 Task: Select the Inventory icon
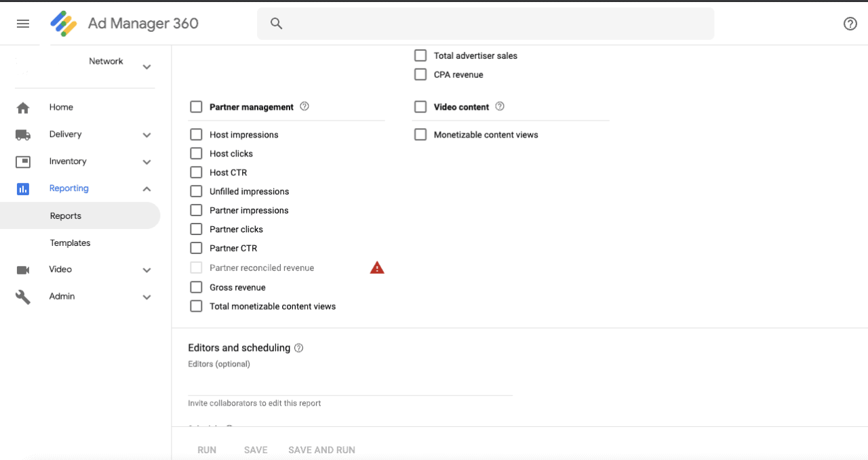[22, 161]
